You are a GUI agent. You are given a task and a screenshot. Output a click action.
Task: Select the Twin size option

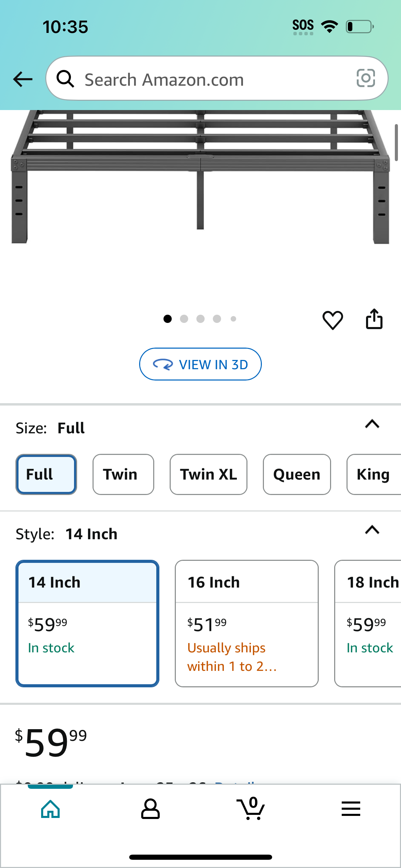click(123, 474)
